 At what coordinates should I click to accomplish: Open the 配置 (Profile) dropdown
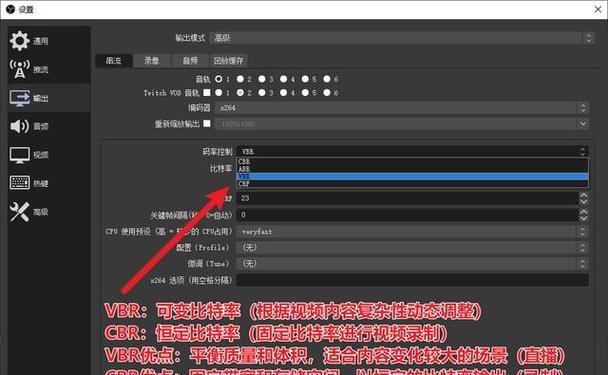(413, 247)
